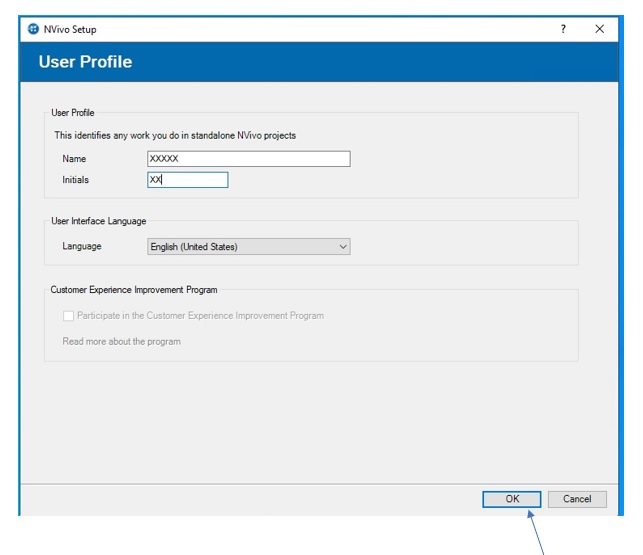Image resolution: width=643 pixels, height=555 pixels.
Task: Focus the Name input field
Action: point(249,159)
